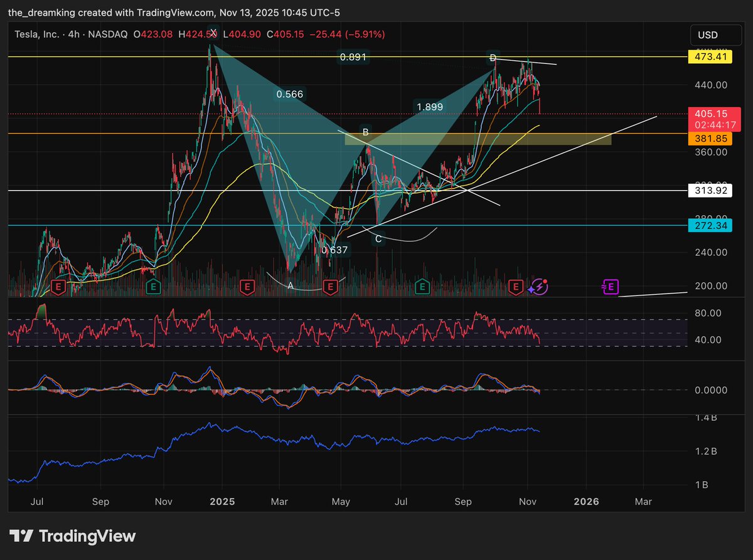This screenshot has width=753, height=560.
Task: Open the NASDAQ exchange label in the legend
Action: tap(107, 34)
